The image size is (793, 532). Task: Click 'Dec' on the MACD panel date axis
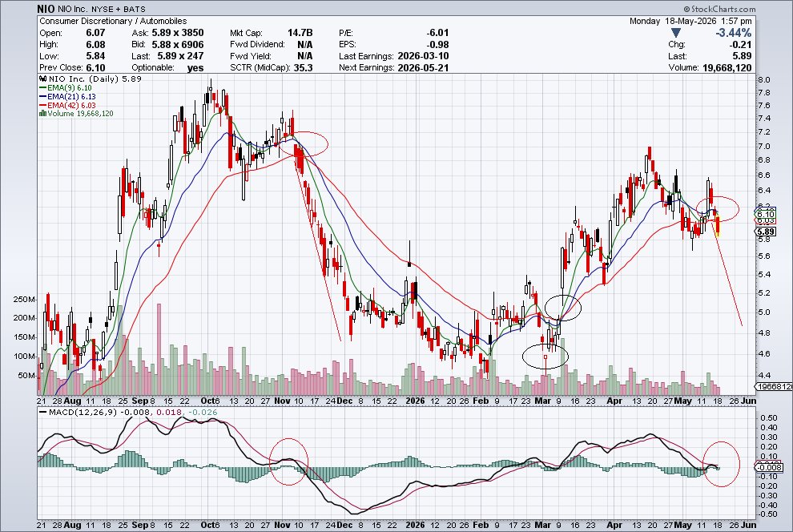344,525
